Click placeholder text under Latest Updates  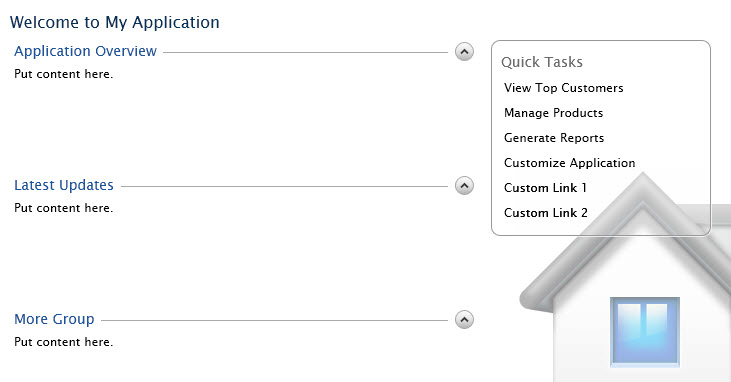pyautogui.click(x=63, y=208)
